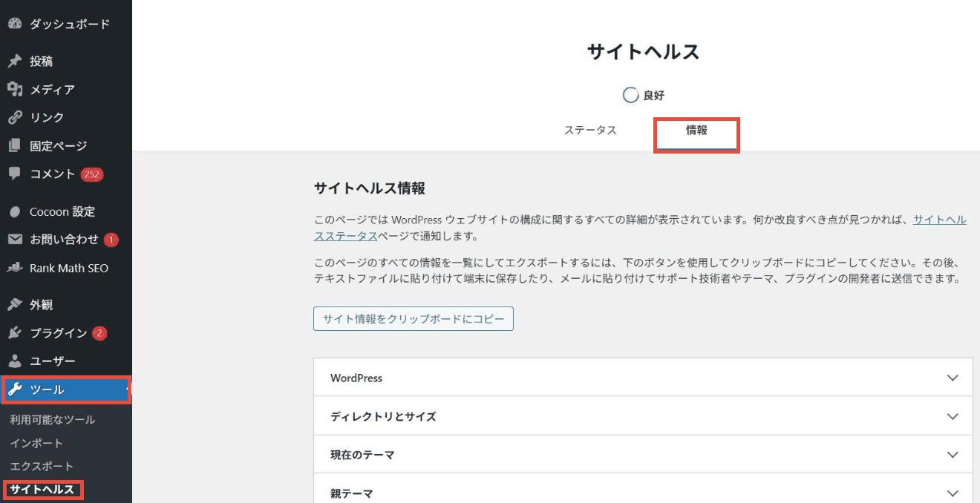Image resolution: width=980 pixels, height=503 pixels.
Task: Expand the WordPress section chevron
Action: click(x=953, y=378)
